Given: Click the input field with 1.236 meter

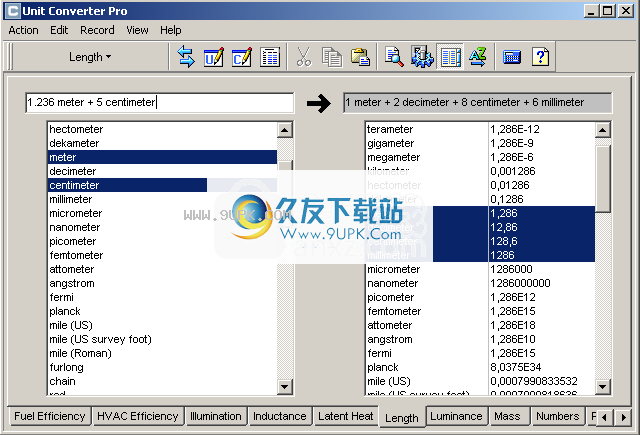Looking at the screenshot, I should (x=159, y=102).
